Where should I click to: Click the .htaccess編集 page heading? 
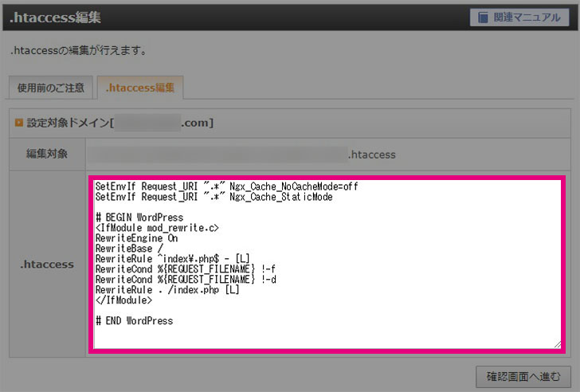[x=55, y=18]
